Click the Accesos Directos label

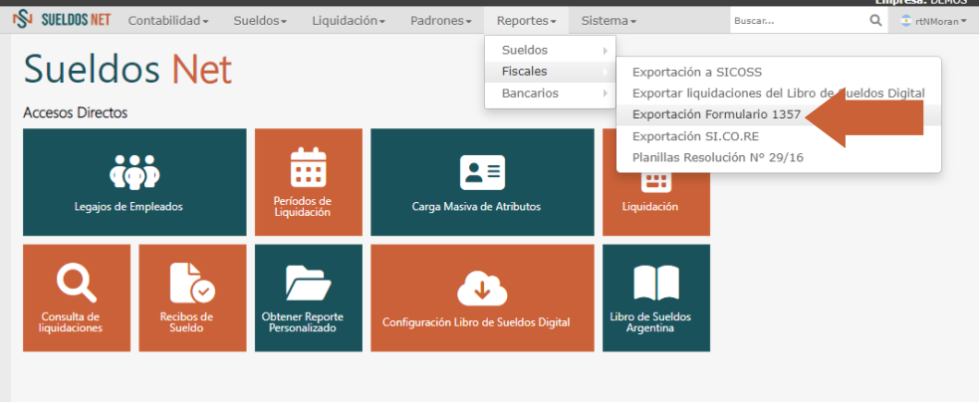click(x=75, y=113)
